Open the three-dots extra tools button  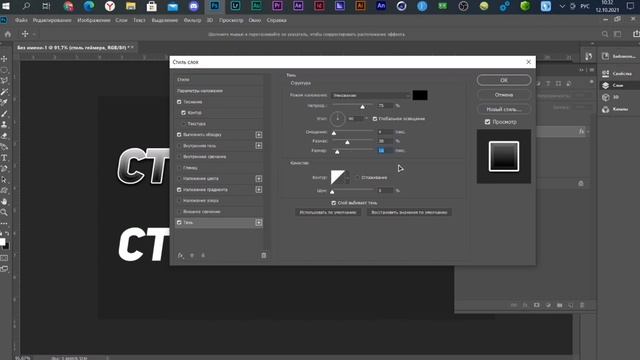[x=4, y=223]
